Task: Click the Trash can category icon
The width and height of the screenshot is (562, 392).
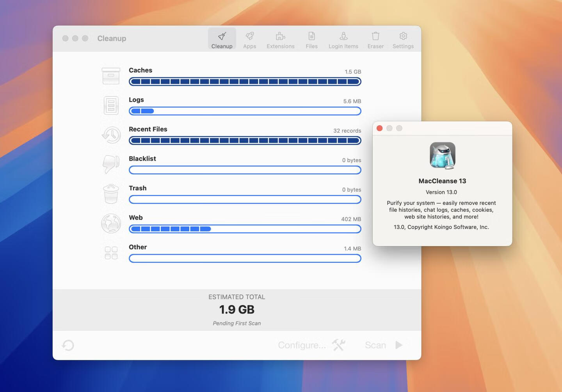Action: [x=111, y=194]
